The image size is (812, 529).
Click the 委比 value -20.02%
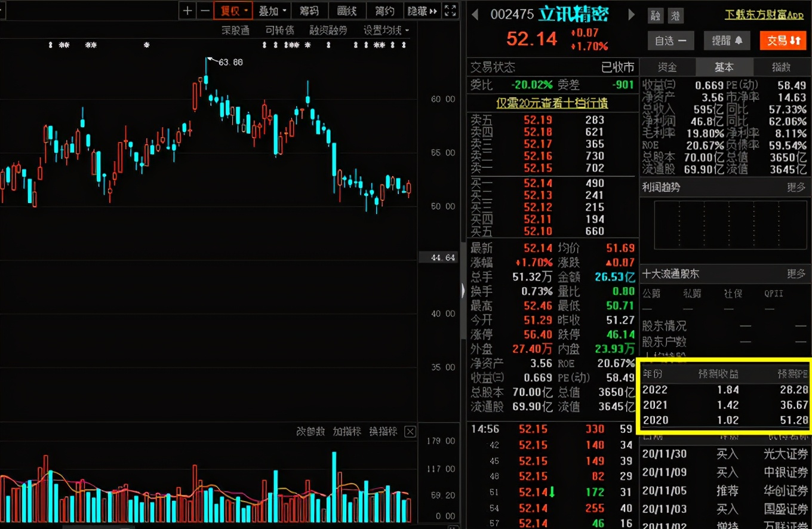(531, 85)
